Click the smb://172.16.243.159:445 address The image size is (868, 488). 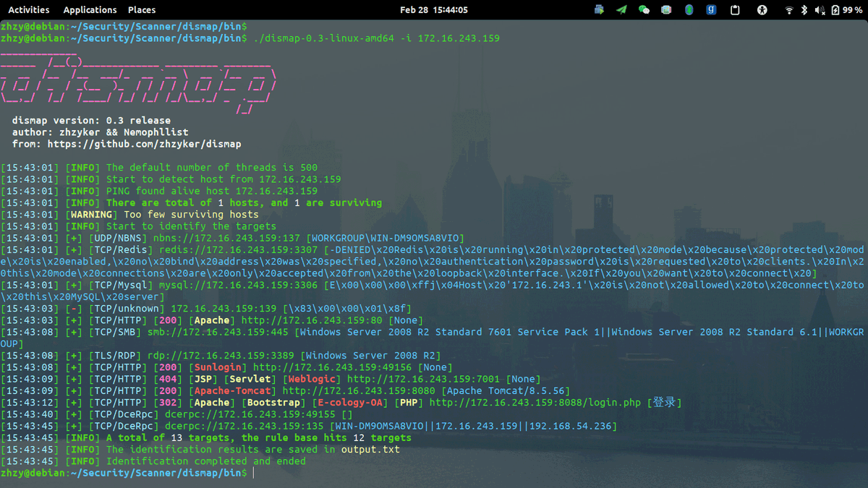pos(218,332)
